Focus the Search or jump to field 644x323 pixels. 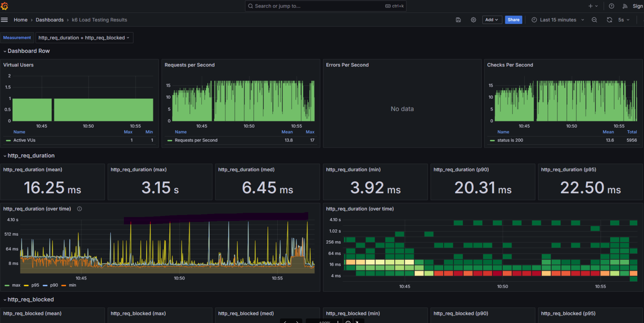325,6
